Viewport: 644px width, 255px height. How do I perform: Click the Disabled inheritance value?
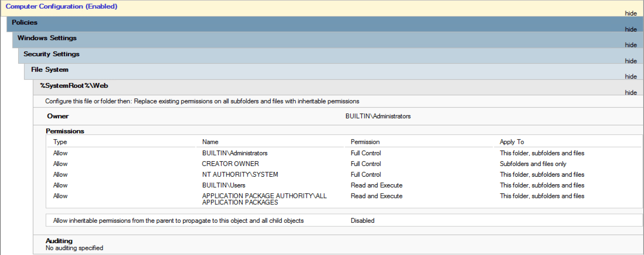(362, 220)
